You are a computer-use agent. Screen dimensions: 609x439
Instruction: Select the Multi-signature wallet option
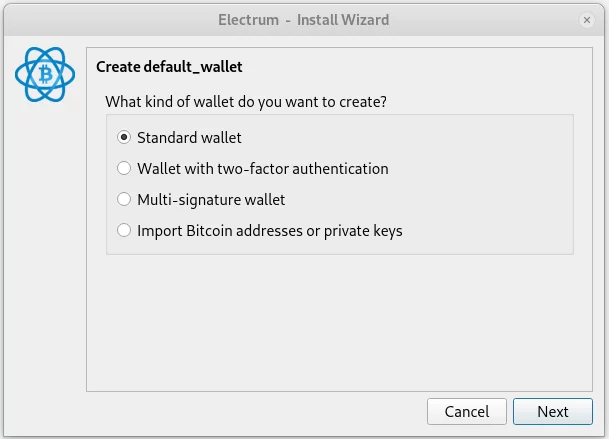click(x=201, y=200)
